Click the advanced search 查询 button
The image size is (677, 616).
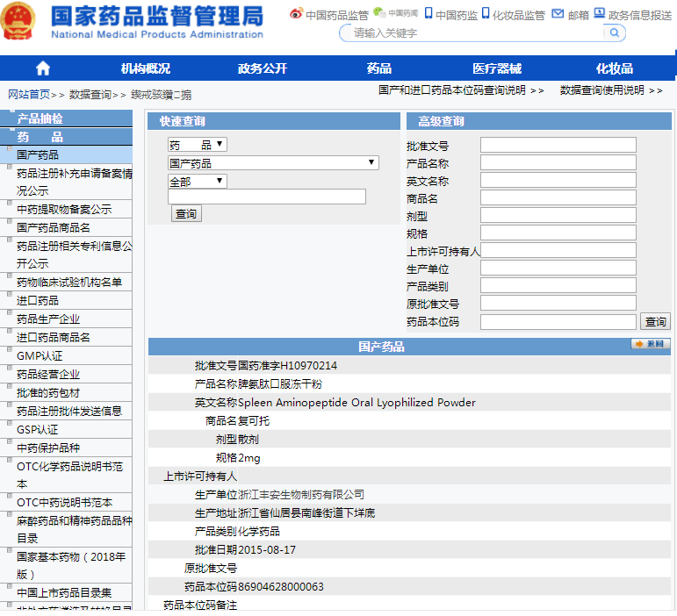[x=655, y=321]
